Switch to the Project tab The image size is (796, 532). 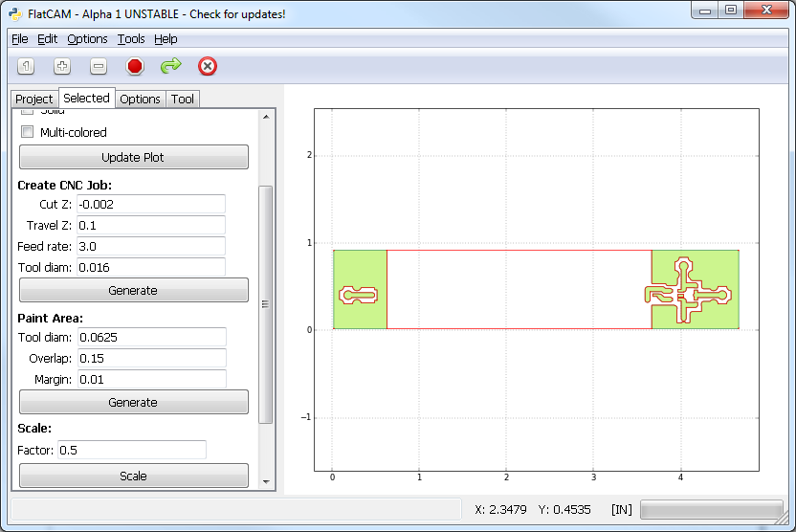click(34, 99)
